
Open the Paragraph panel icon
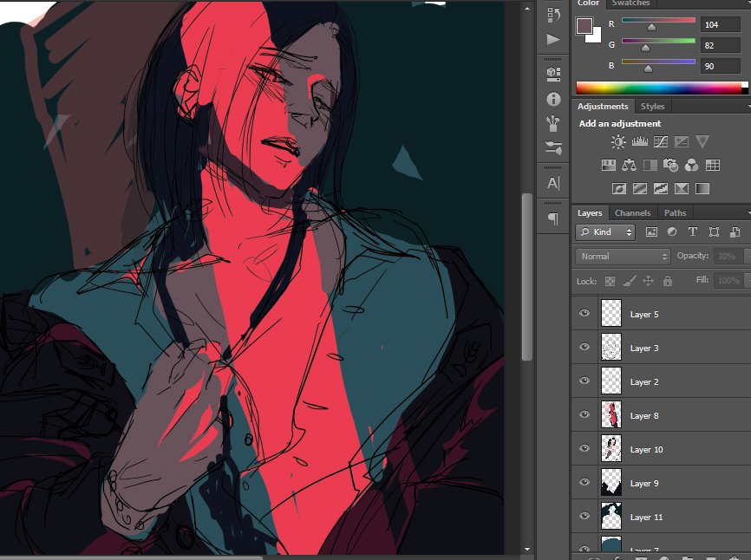click(553, 218)
